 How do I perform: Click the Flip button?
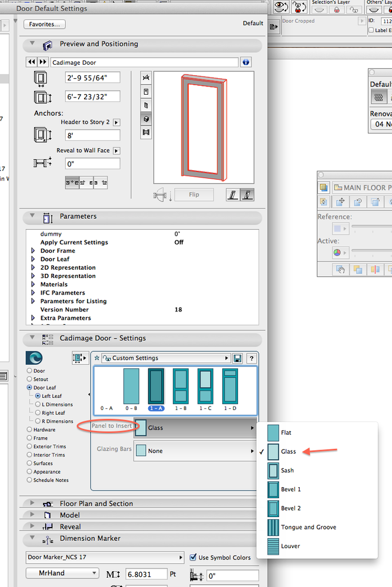pyautogui.click(x=194, y=194)
